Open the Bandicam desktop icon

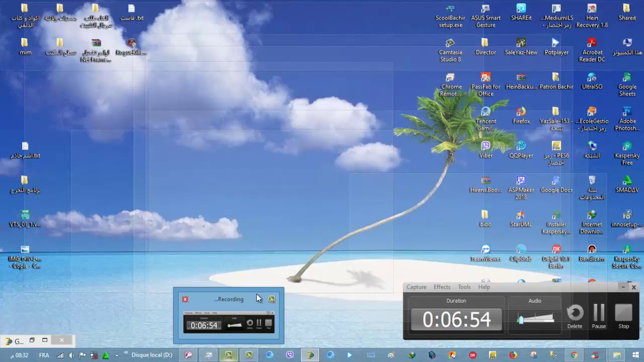(x=592, y=253)
